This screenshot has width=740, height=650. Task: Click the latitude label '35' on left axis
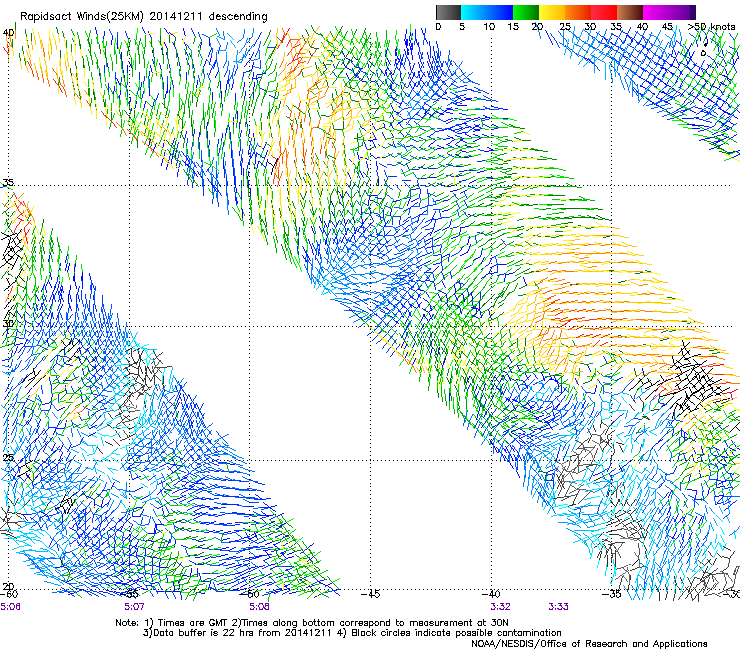tap(8, 183)
